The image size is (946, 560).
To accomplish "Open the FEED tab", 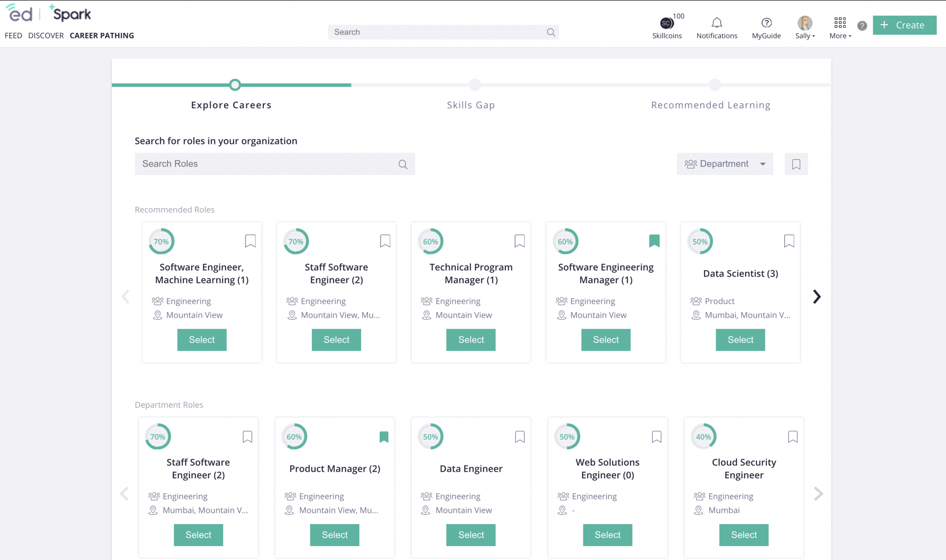I will click(x=13, y=35).
